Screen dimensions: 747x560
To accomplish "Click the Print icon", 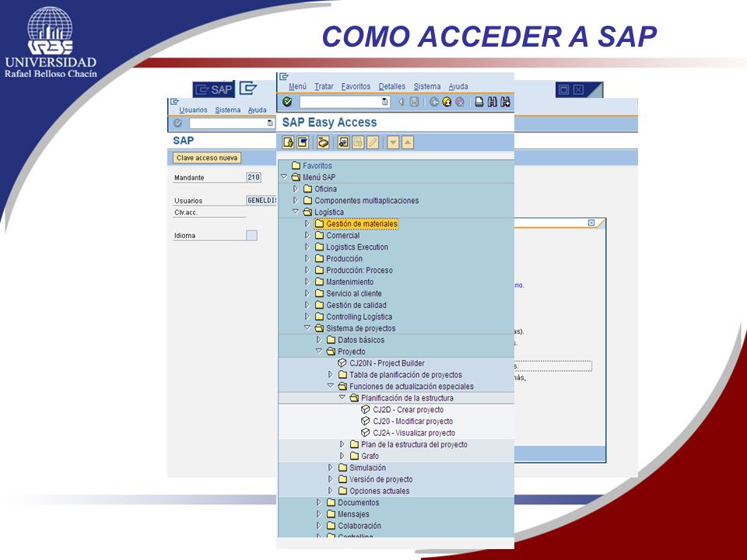I will coord(479,101).
